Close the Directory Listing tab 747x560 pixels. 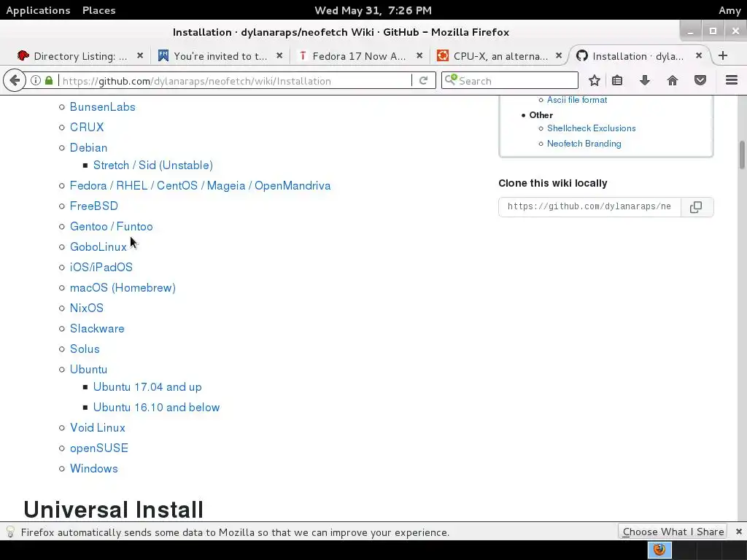(140, 55)
